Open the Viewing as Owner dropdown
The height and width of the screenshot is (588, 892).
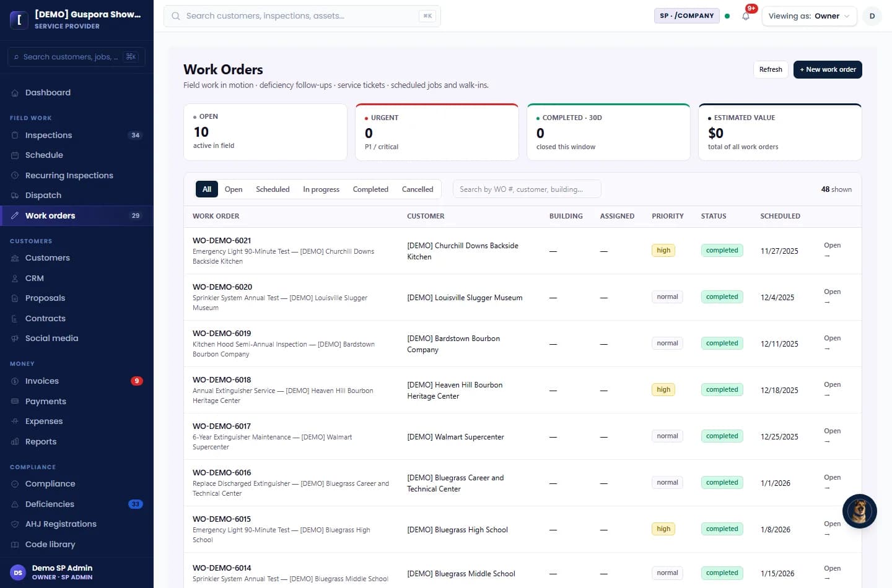(x=809, y=16)
